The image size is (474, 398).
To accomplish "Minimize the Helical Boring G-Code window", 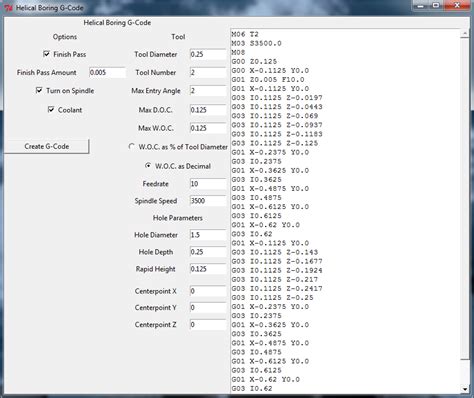I will [x=421, y=5].
